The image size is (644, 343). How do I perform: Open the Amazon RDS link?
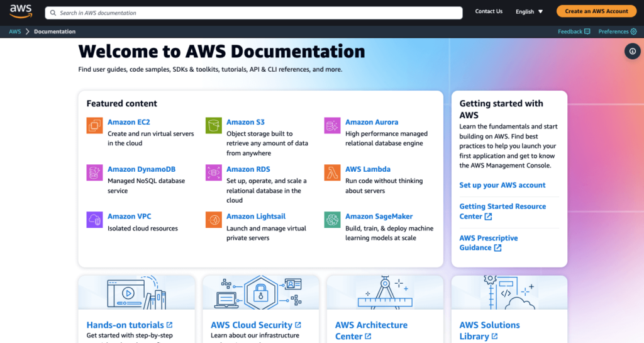248,169
